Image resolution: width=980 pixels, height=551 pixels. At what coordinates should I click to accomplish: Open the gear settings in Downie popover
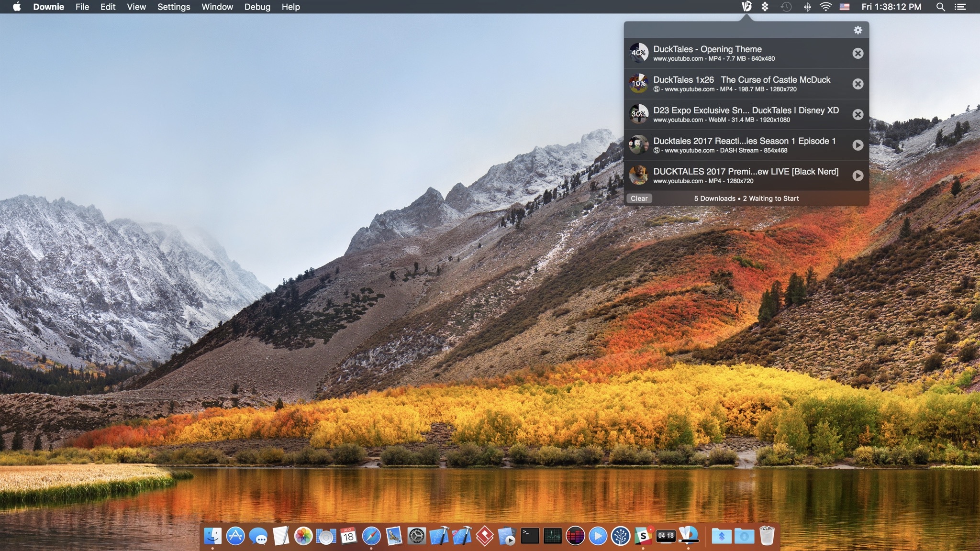coord(857,30)
